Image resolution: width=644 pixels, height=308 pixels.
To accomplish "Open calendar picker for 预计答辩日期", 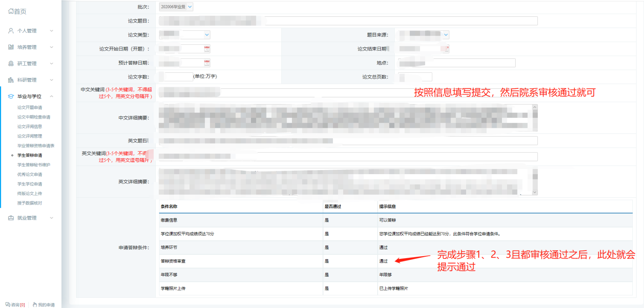I will [207, 63].
